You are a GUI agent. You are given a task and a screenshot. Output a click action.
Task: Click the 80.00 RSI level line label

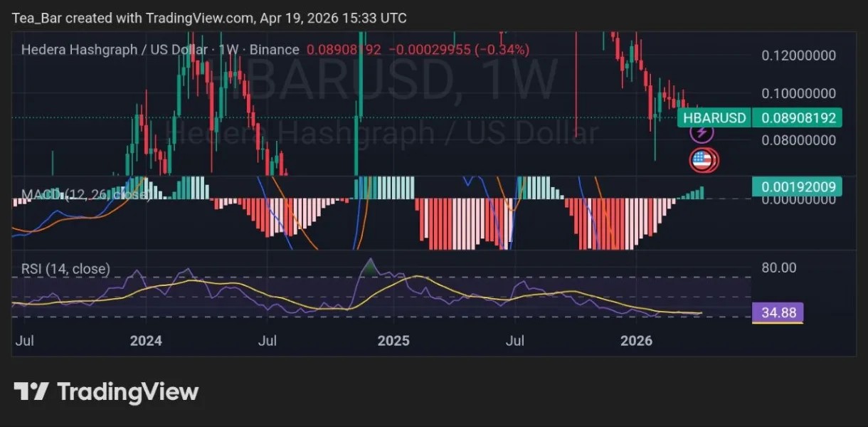tap(780, 268)
